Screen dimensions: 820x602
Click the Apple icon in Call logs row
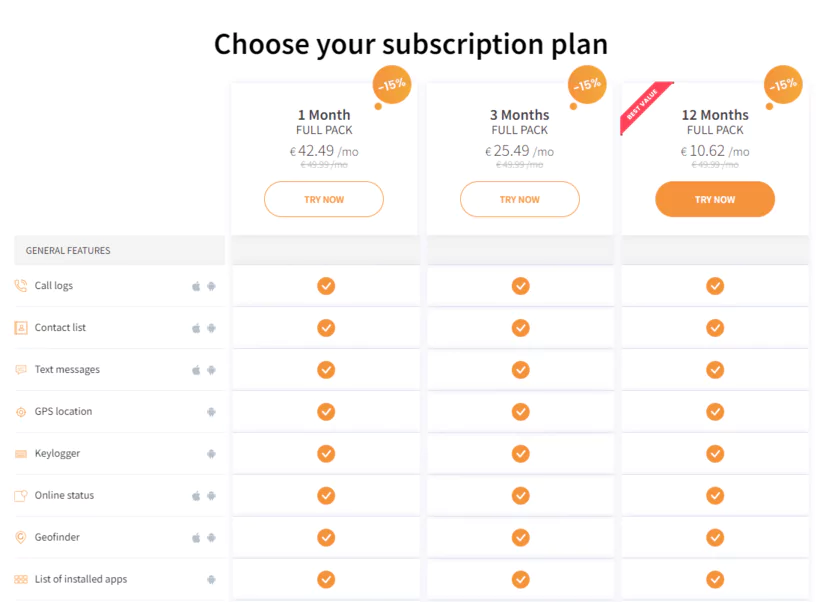pyautogui.click(x=196, y=286)
